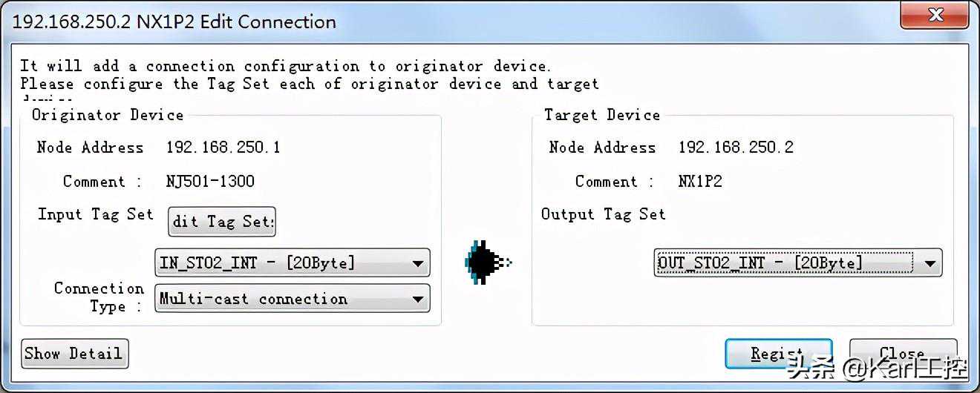Click the arrow on the Multi-cast connection combo box
This screenshot has height=393, width=980.
point(418,299)
